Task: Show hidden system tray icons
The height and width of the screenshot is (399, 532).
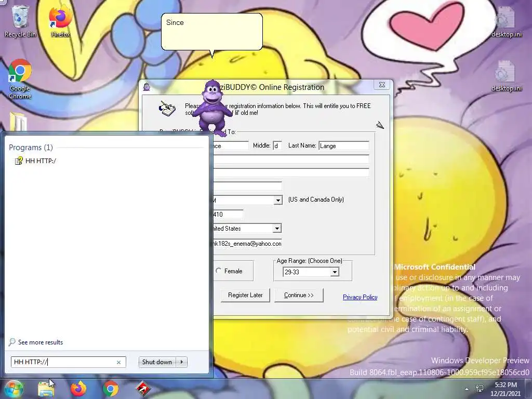Action: [x=467, y=389]
